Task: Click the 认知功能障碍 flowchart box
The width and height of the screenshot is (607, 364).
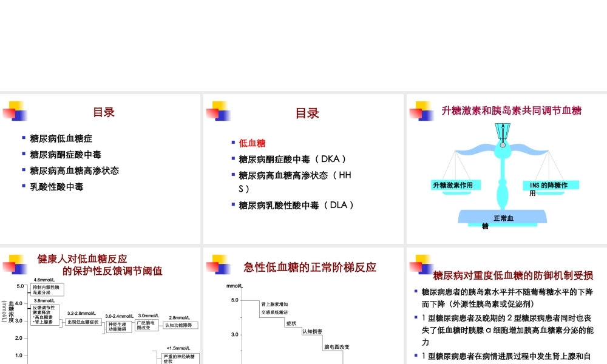Action: (180, 325)
